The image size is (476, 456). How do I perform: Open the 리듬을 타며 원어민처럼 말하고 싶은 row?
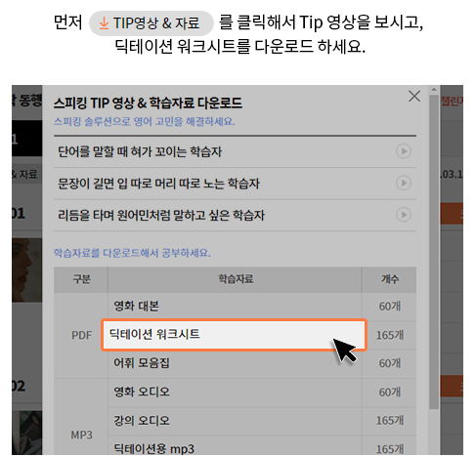(235, 215)
